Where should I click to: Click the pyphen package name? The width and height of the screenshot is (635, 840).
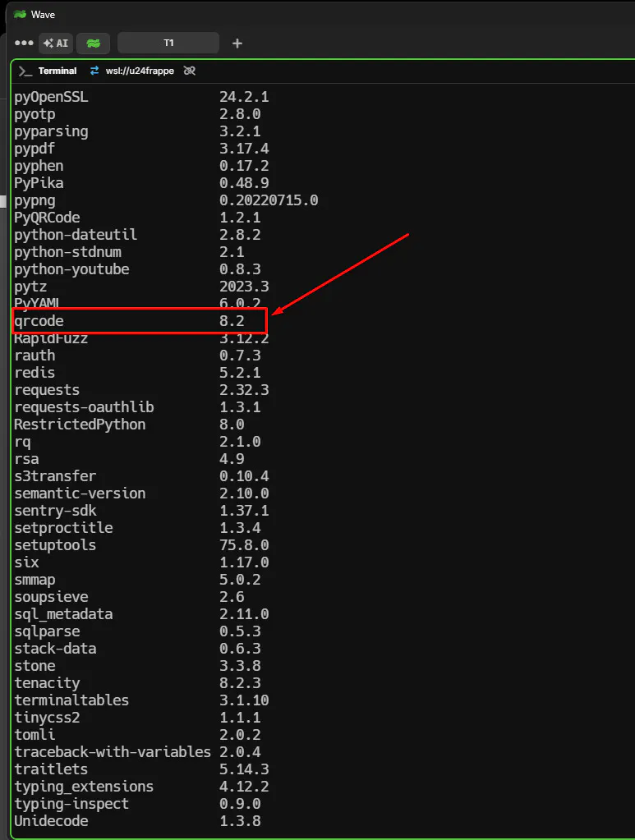tap(39, 166)
